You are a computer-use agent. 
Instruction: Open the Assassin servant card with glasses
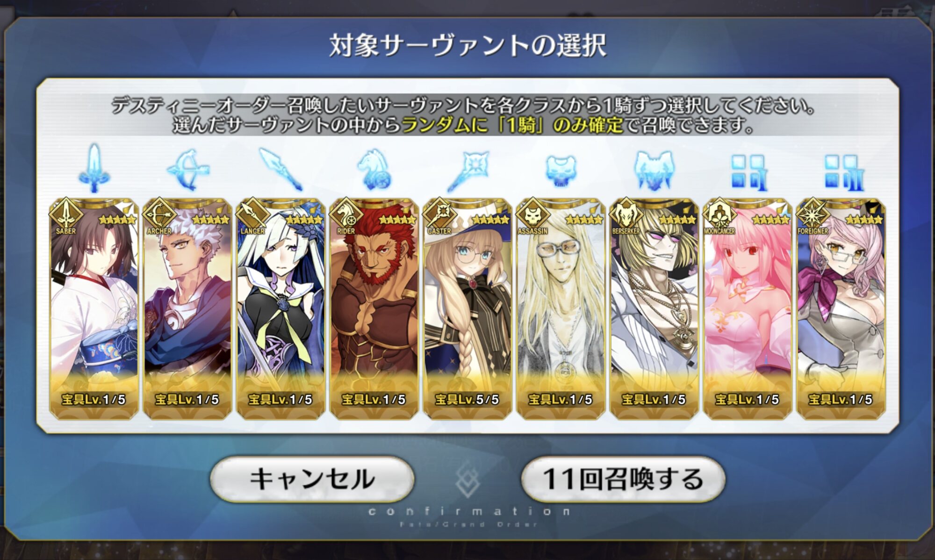(x=561, y=308)
